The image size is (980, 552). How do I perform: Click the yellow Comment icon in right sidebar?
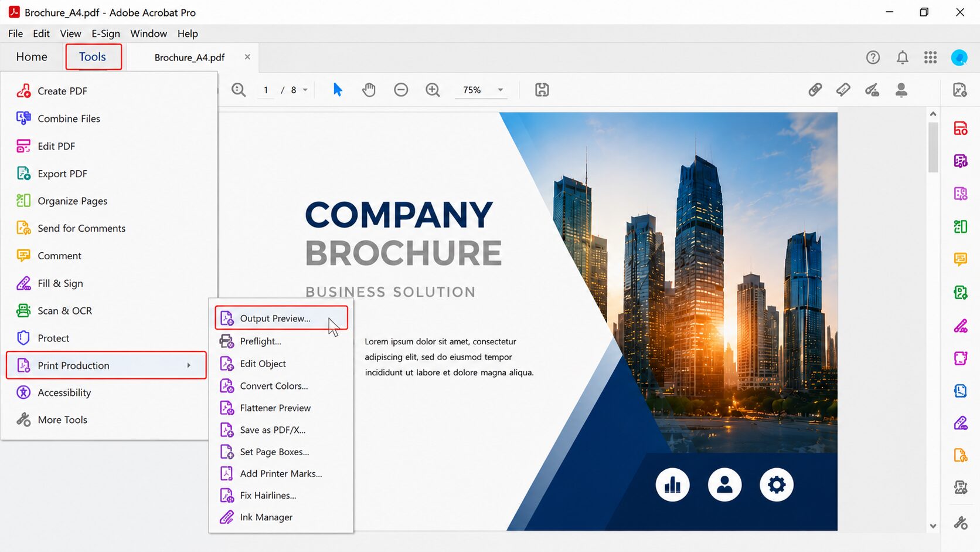(x=961, y=259)
